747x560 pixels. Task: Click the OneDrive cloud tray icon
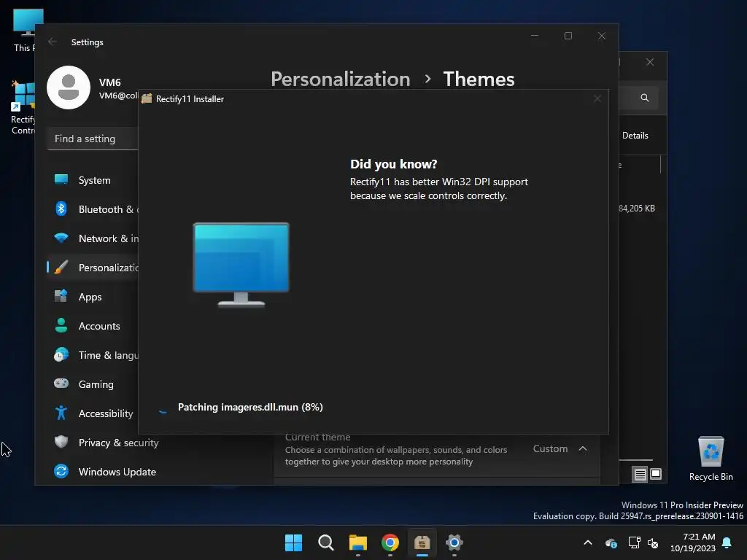611,542
